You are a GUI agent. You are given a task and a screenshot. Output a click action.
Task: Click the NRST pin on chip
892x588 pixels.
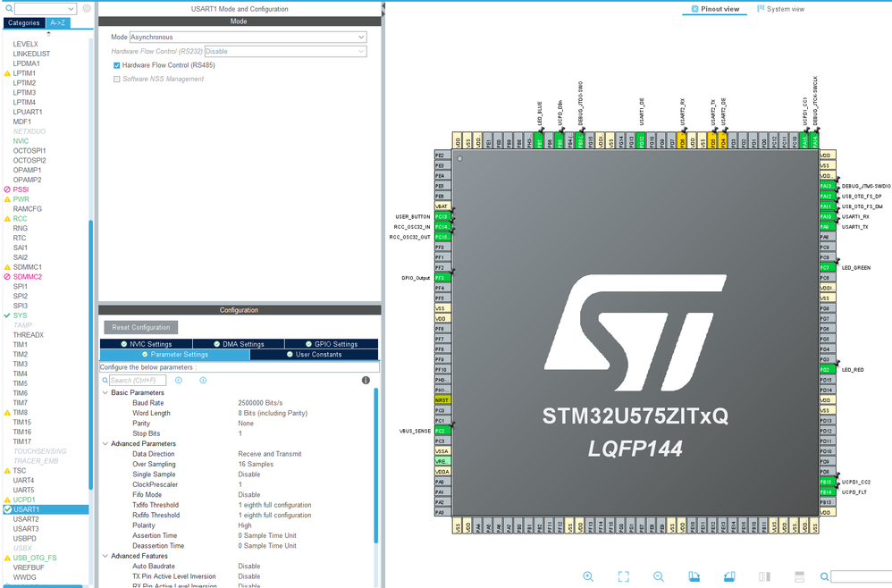point(442,400)
